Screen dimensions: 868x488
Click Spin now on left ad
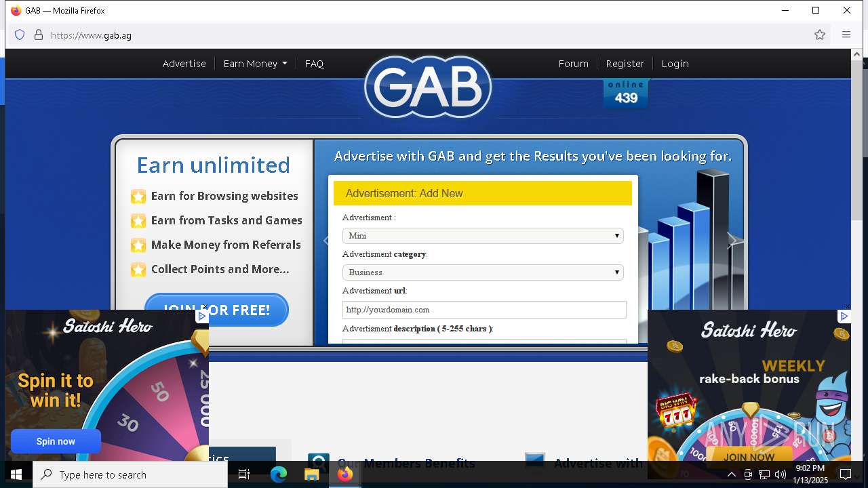[56, 441]
